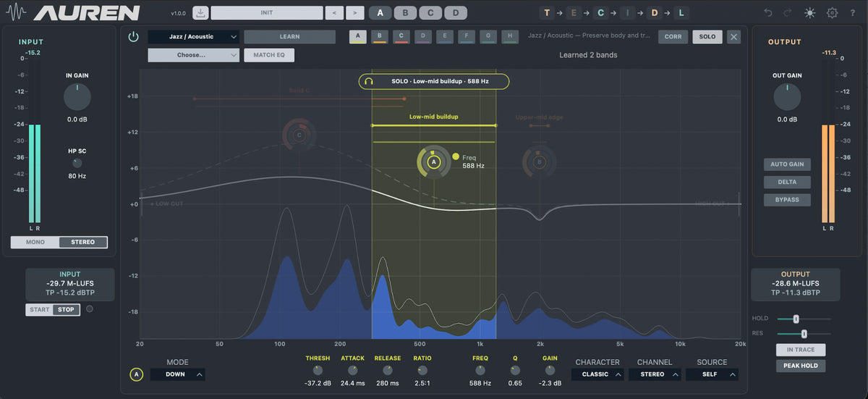Click the IN GAIN knob
Screen dimensions: 868x399
click(77, 97)
